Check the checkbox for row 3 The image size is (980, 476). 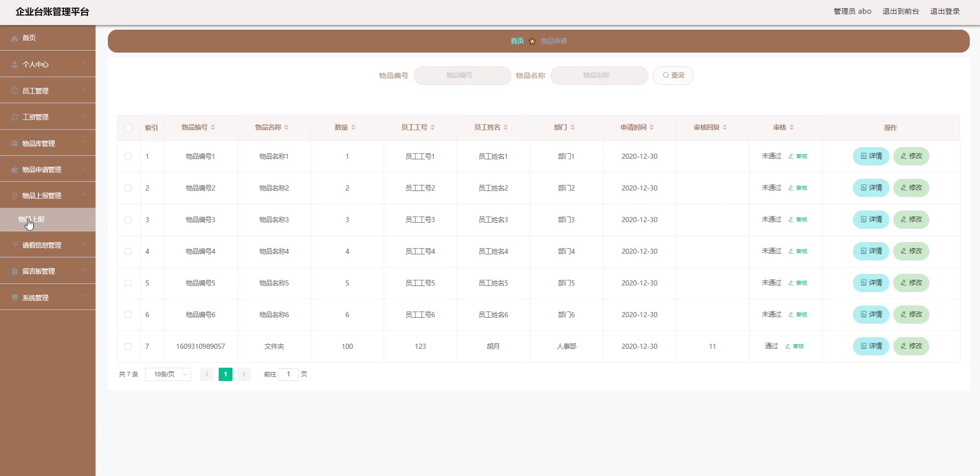click(x=128, y=220)
